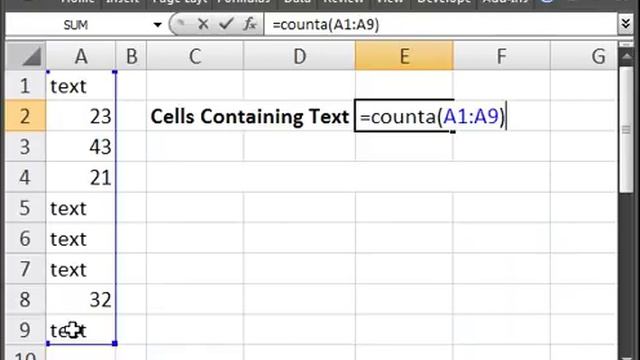Screen dimensions: 640x360
Task: Select column D header
Action: (299, 56)
